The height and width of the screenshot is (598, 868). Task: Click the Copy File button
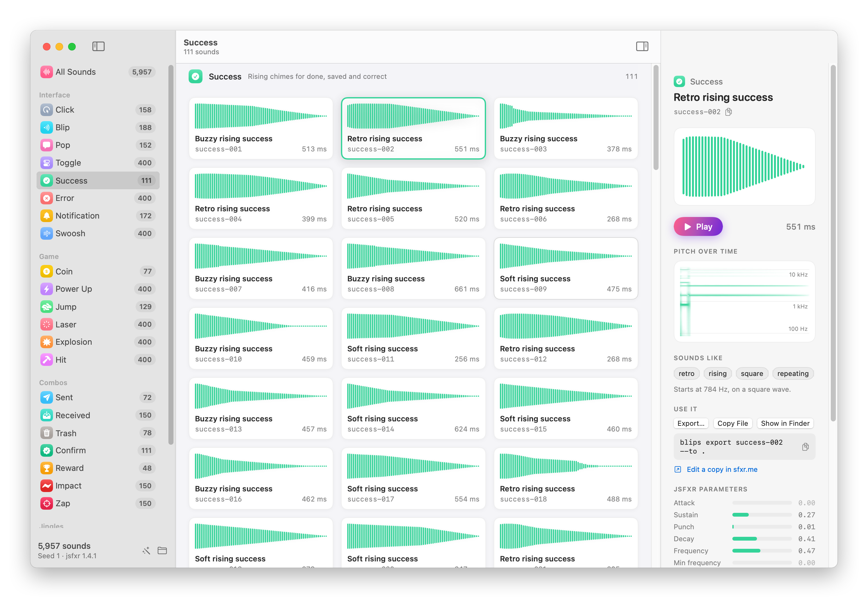coord(732,423)
